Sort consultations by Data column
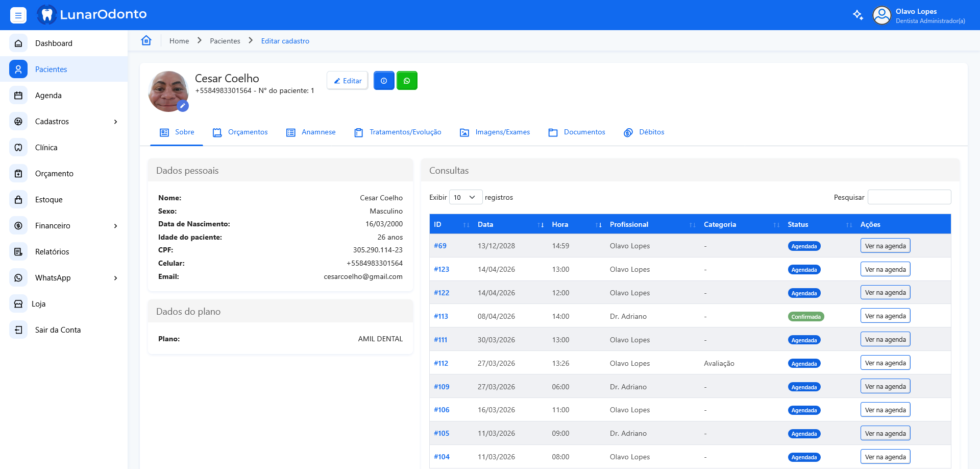This screenshot has height=469, width=980. (485, 224)
